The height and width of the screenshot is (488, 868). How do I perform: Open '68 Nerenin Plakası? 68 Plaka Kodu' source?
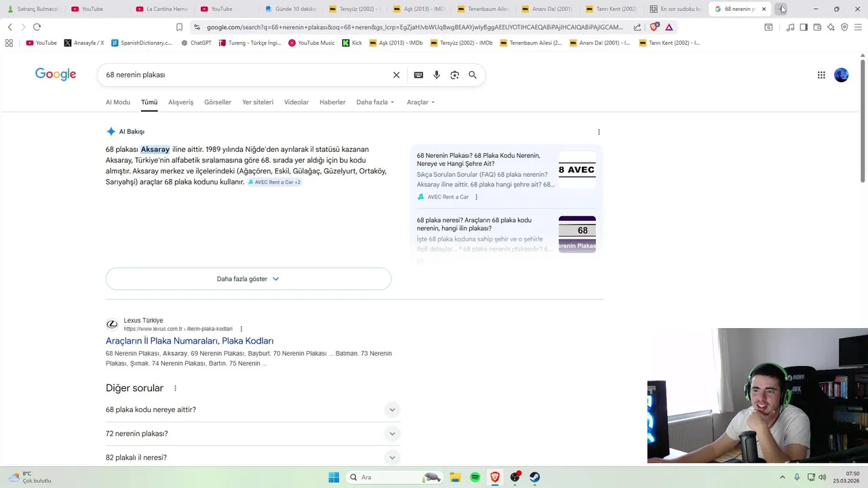tap(479, 159)
